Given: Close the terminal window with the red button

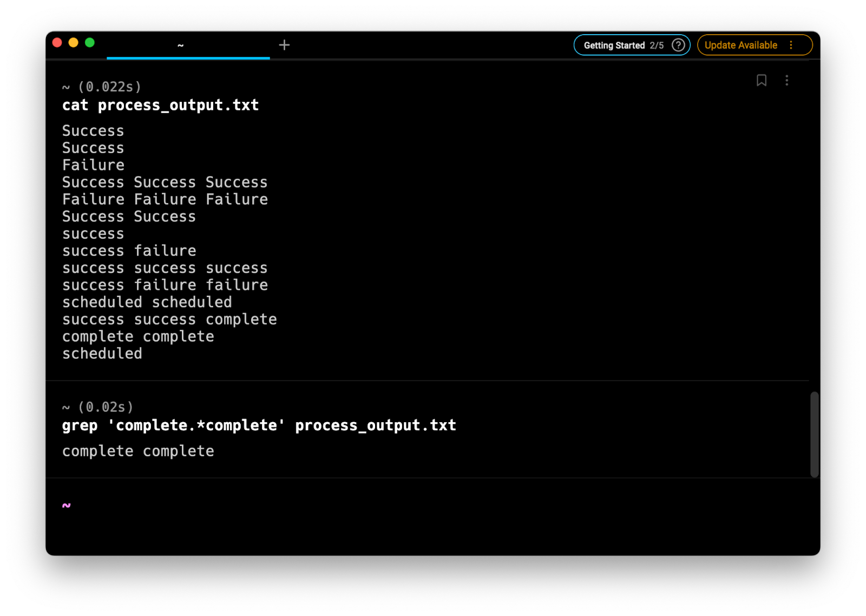Looking at the screenshot, I should (x=57, y=43).
